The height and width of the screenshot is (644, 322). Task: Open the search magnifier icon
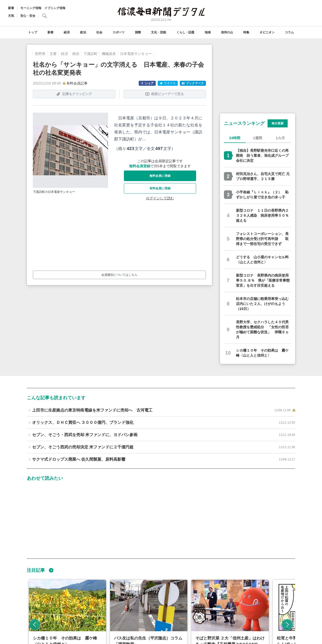(x=44, y=16)
